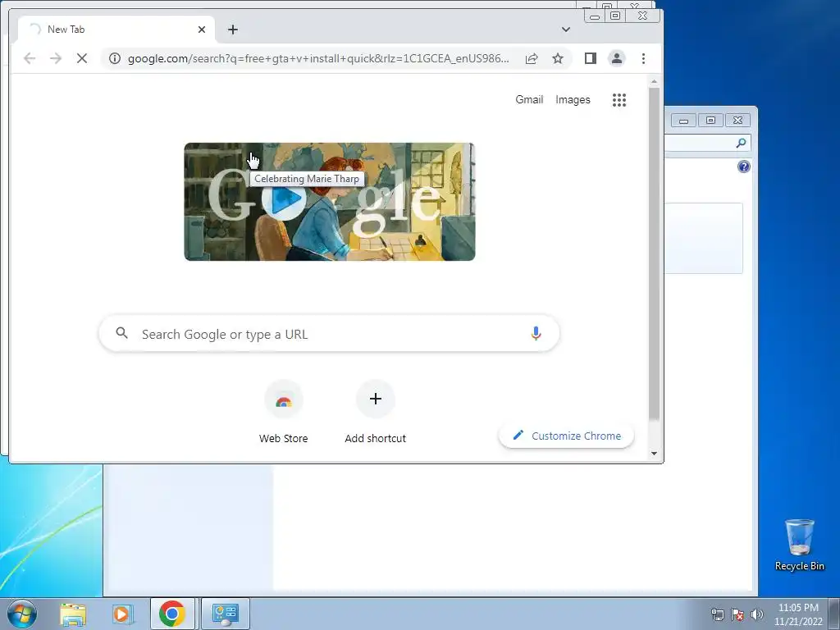840x630 pixels.
Task: Click the Marie Tharp Google doodle image
Action: point(330,202)
